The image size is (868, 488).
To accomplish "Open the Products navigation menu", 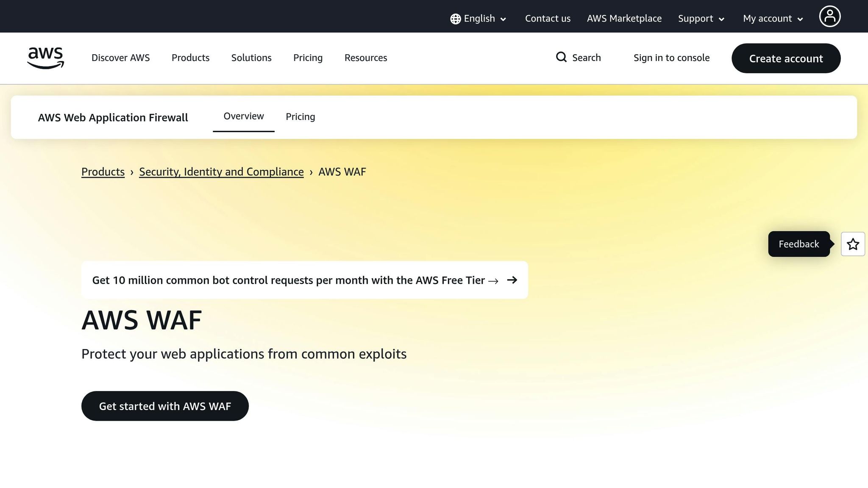I will tap(190, 58).
